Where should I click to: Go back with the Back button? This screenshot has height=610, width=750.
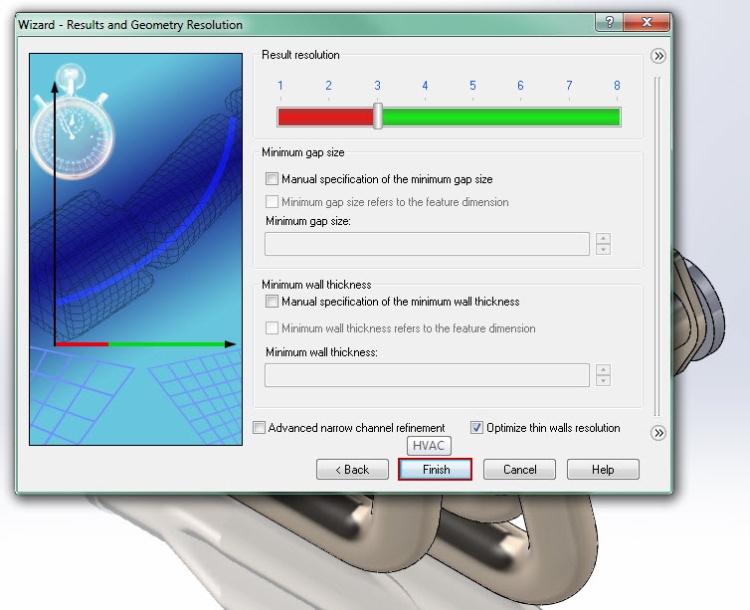(352, 469)
